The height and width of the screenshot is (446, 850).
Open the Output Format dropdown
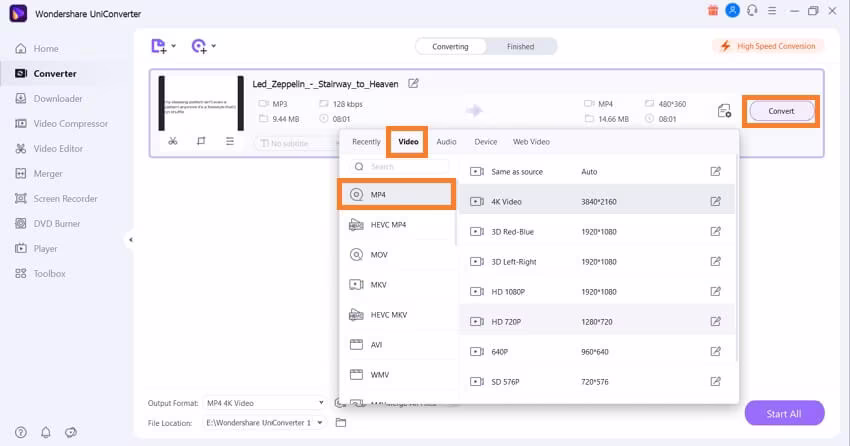[x=265, y=403]
